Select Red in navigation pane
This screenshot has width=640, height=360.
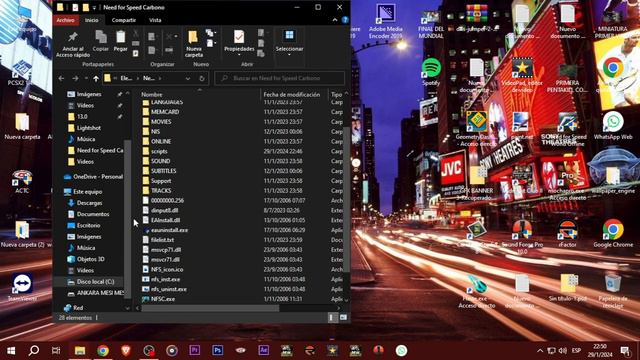point(78,308)
